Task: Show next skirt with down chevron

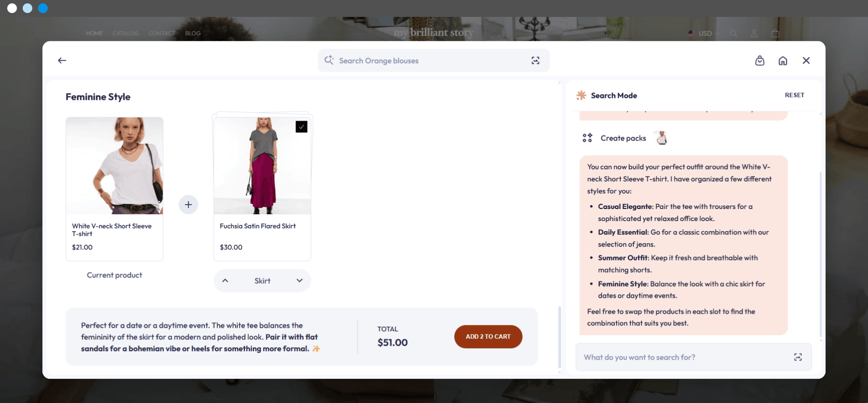Action: click(x=299, y=280)
